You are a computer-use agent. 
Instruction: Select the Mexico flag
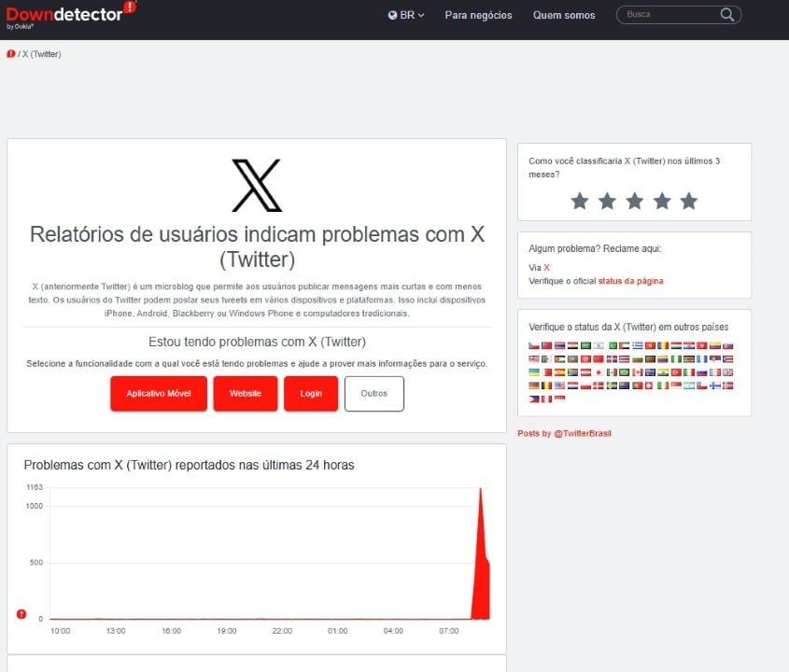(x=612, y=372)
